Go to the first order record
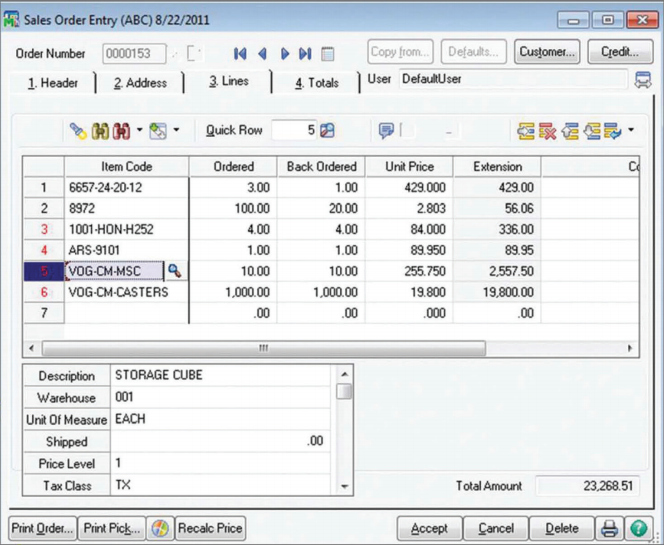Viewport: 664px width, 545px height. click(x=240, y=54)
